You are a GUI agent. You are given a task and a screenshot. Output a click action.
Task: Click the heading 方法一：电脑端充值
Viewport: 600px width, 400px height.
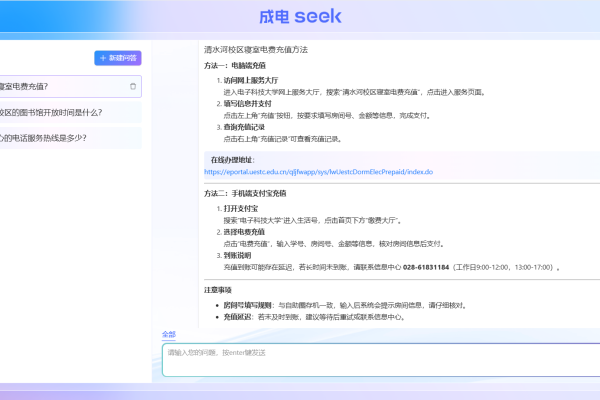[235, 65]
